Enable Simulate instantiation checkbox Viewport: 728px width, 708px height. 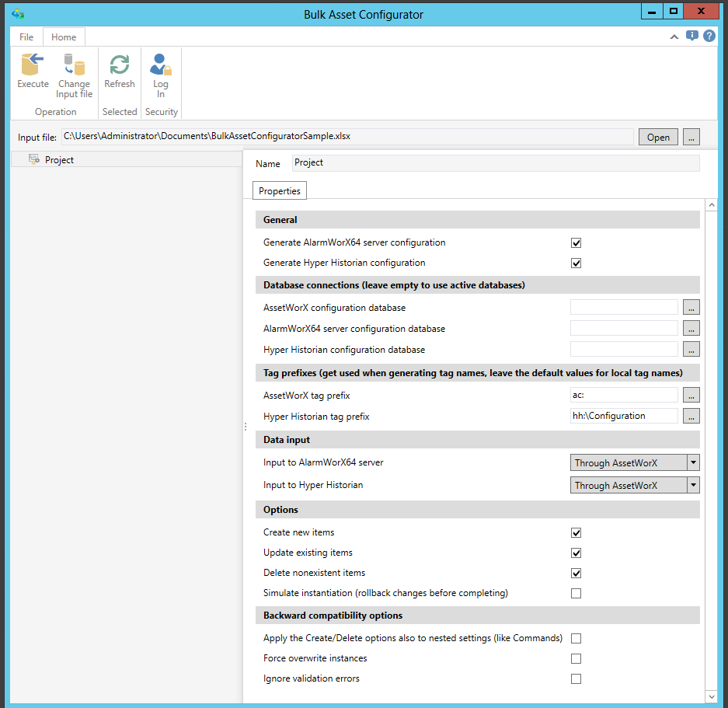(x=576, y=594)
